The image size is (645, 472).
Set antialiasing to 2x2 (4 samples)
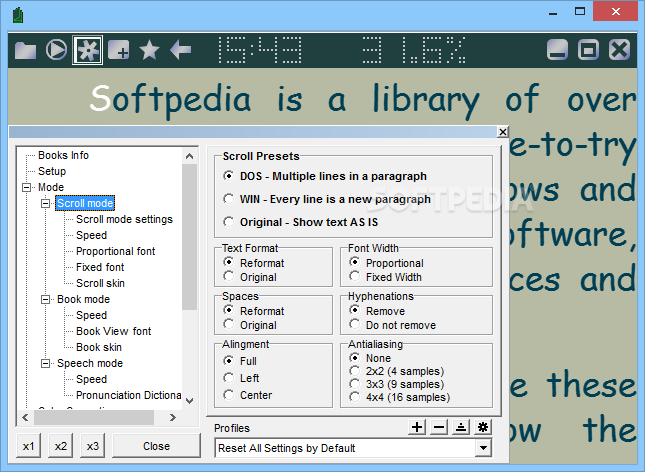pos(397,371)
